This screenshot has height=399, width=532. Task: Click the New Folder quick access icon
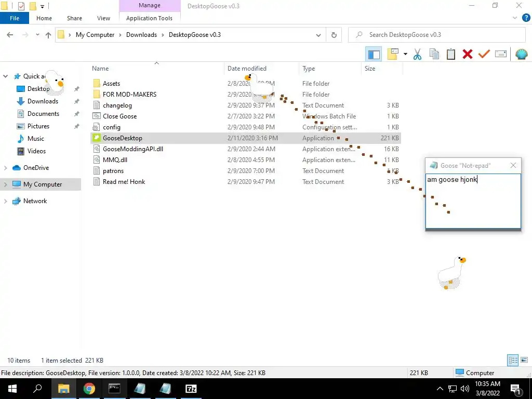[33, 6]
